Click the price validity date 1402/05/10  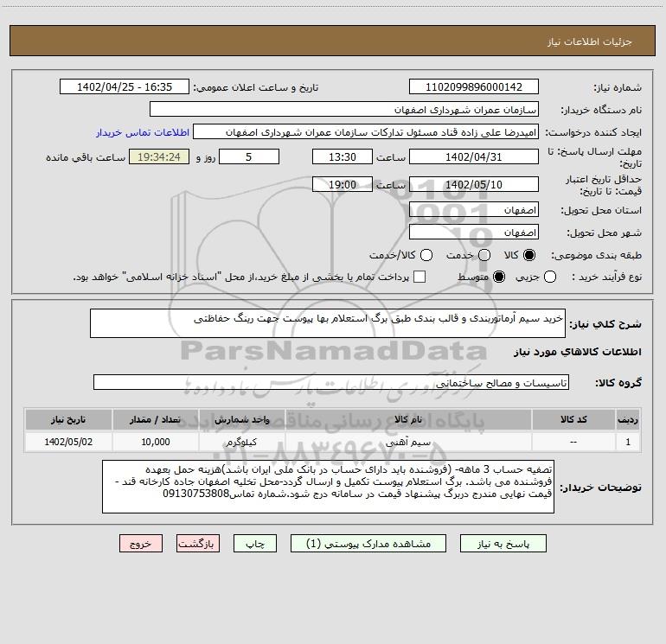(x=474, y=184)
